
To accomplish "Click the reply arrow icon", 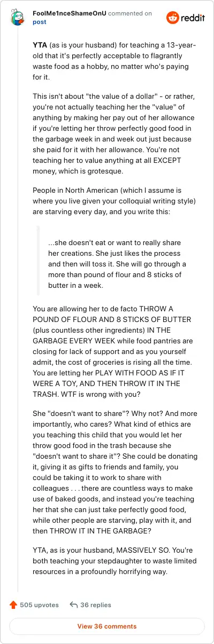I will click(x=74, y=605).
